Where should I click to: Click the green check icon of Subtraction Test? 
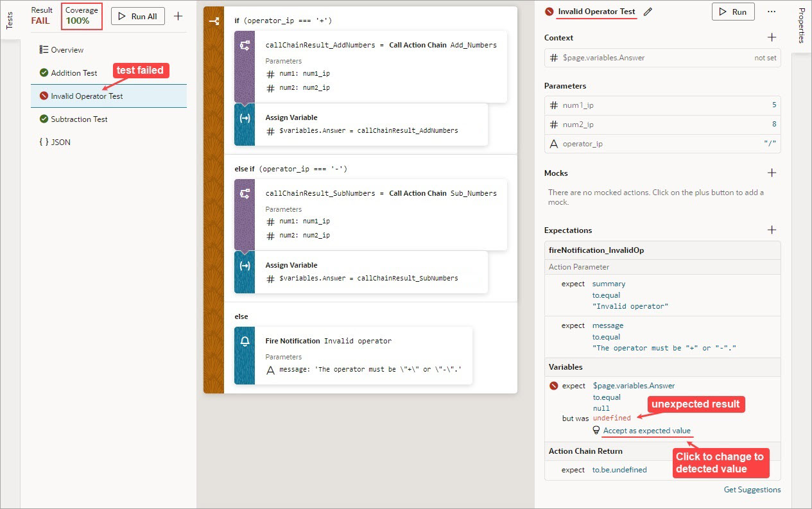pos(44,119)
